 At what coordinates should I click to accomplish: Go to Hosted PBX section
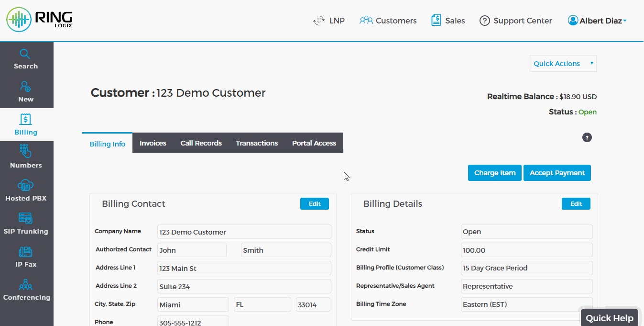point(26,191)
